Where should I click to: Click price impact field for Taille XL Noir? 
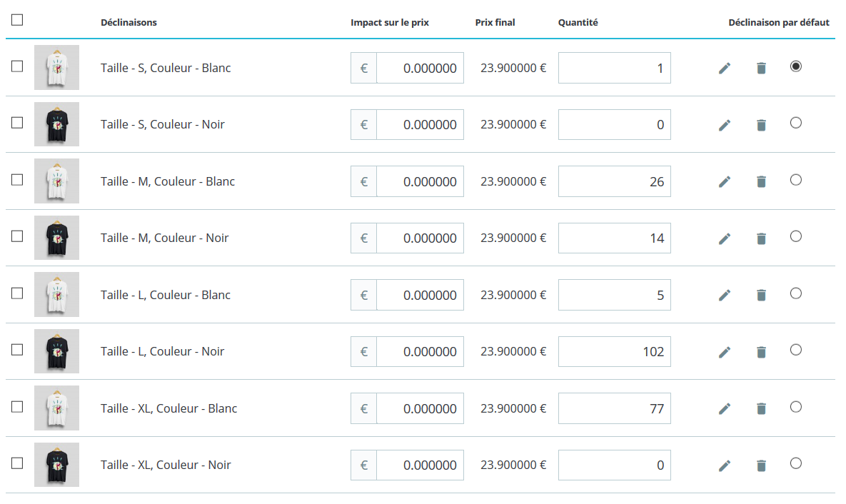click(x=420, y=465)
